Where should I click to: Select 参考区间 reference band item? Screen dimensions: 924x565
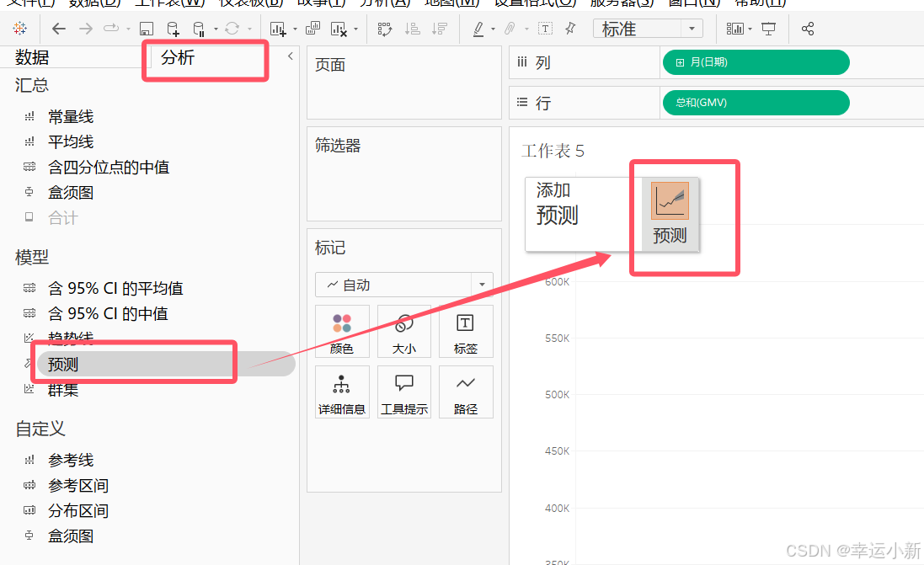[x=78, y=486]
